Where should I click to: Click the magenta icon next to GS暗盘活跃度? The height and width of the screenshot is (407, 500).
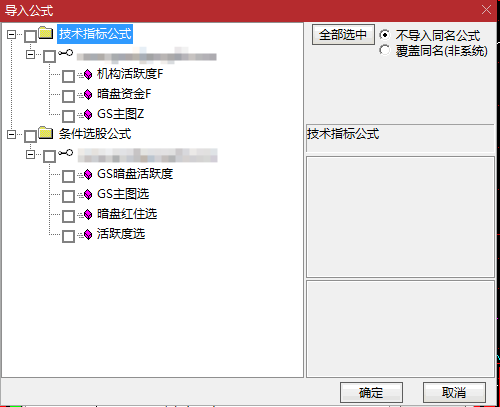[x=88, y=174]
